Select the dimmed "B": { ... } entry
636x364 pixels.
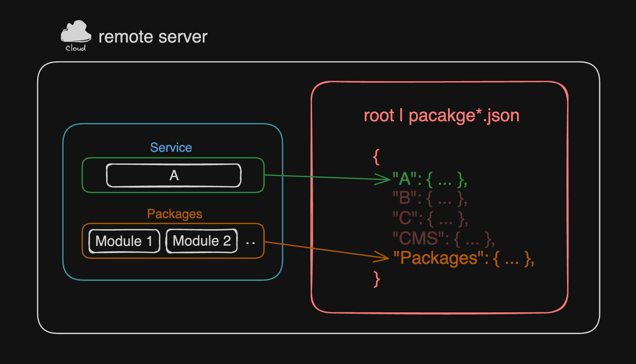430,199
